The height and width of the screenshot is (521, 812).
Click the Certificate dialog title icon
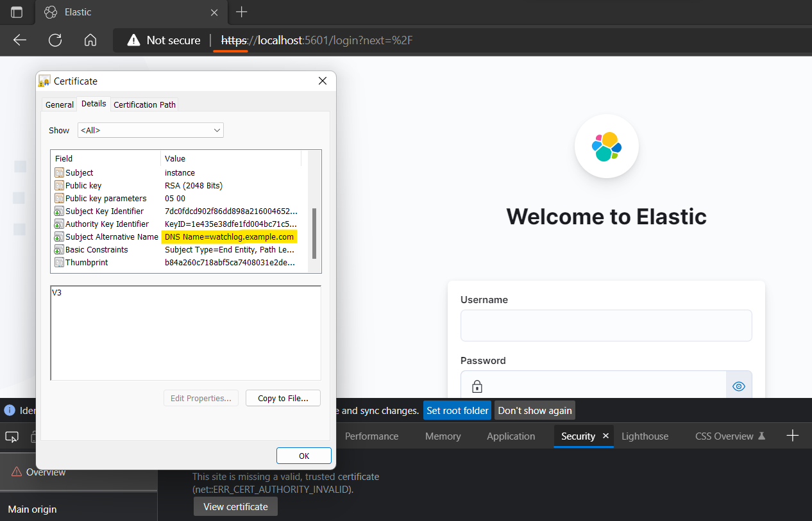point(44,81)
